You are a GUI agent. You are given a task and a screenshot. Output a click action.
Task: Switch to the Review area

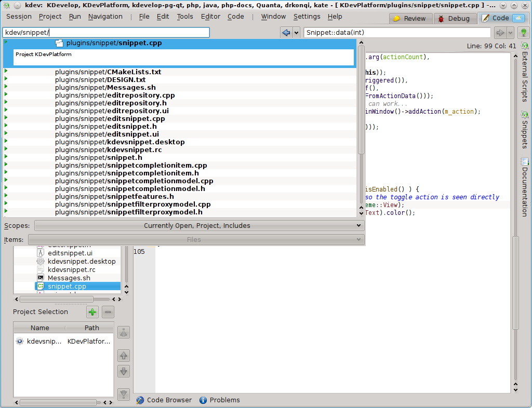tap(410, 19)
